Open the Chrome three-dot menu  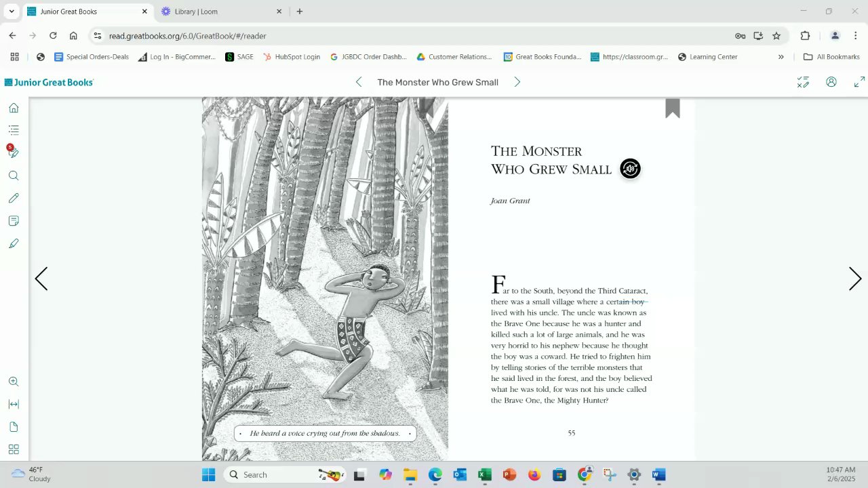[x=856, y=36]
